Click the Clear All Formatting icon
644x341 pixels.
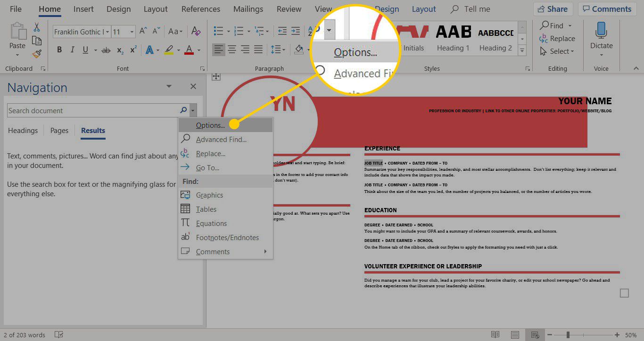pyautogui.click(x=196, y=32)
